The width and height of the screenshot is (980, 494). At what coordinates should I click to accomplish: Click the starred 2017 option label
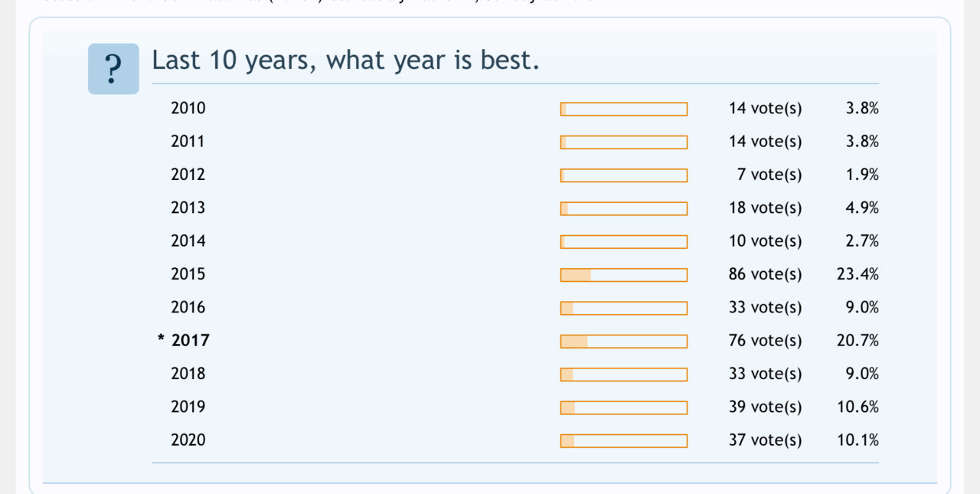(183, 340)
